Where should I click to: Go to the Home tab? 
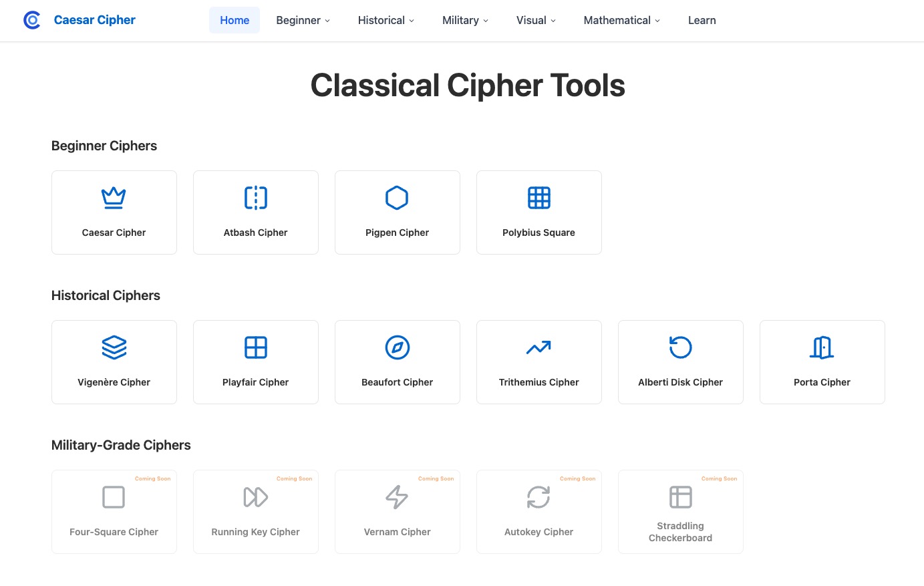235,20
